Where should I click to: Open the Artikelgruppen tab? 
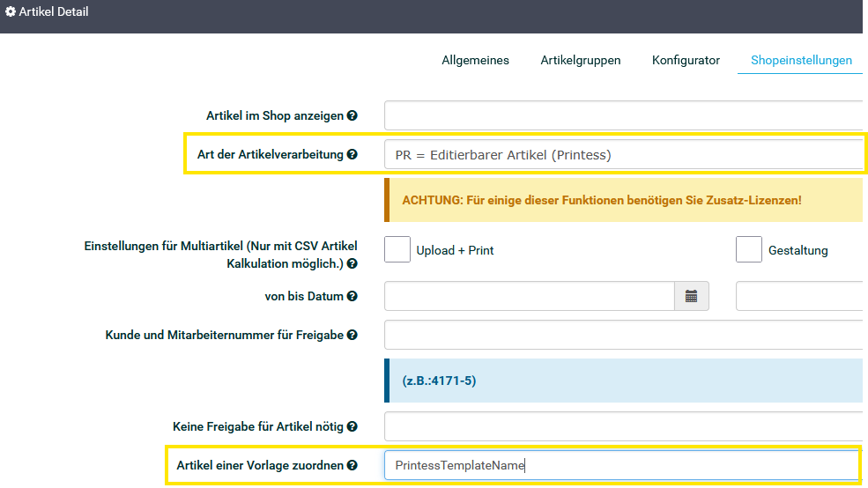[581, 60]
